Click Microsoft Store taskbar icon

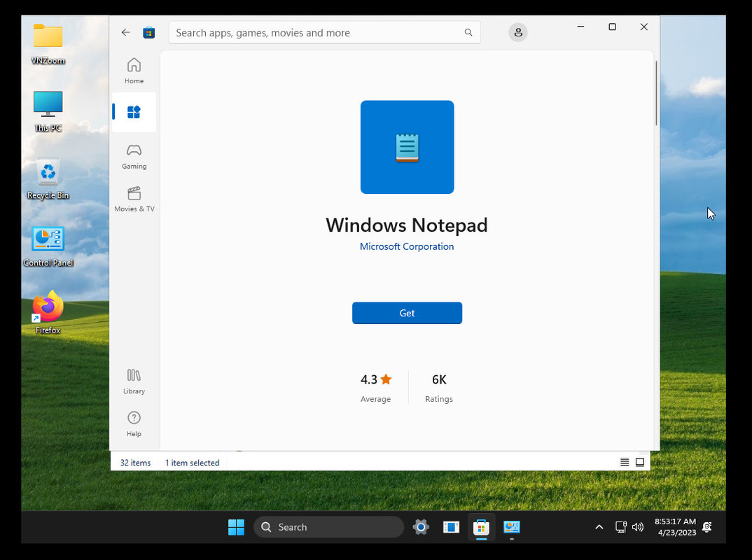tap(481, 527)
